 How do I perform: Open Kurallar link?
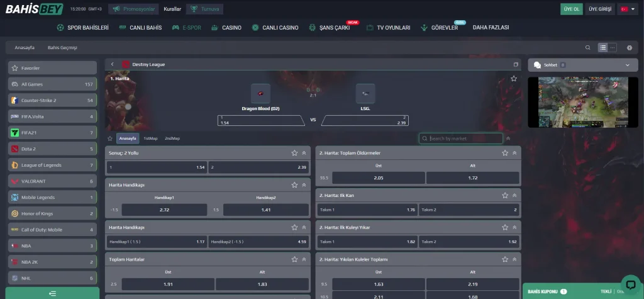[172, 9]
